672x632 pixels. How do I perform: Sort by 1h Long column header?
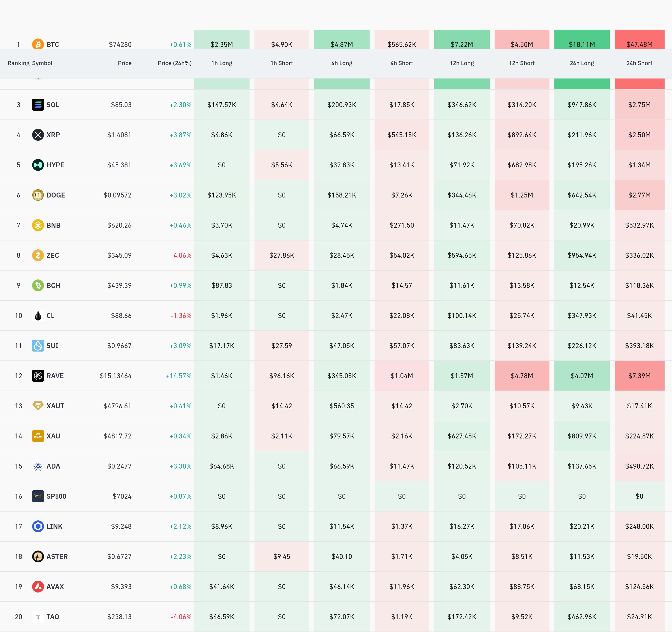tap(222, 63)
